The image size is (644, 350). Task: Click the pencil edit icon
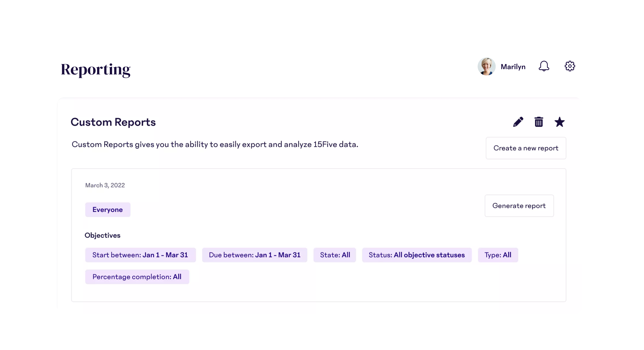point(518,122)
